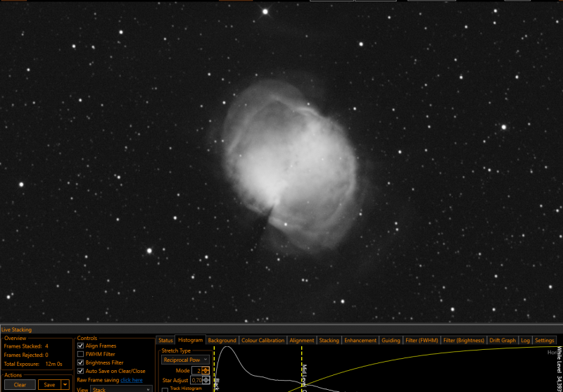Click the Star Adjust stepper arrows
Viewport: 563px width, 392px height.
pos(205,380)
